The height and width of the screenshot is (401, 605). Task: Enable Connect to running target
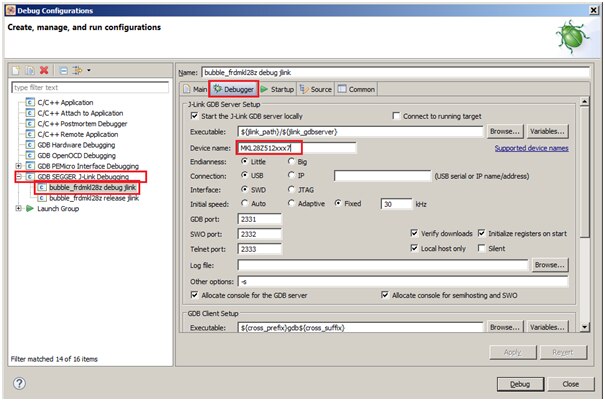(x=396, y=115)
